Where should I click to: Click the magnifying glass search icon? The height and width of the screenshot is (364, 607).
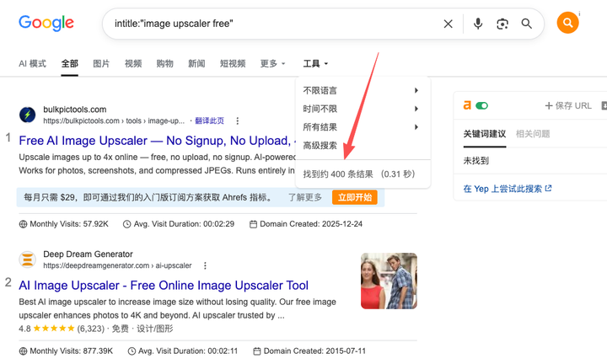(526, 24)
